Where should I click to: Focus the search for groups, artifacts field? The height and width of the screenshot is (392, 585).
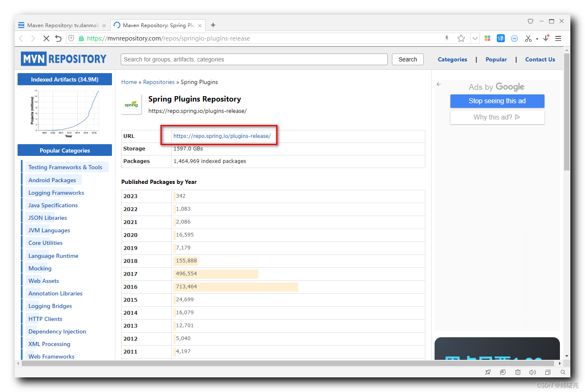click(254, 59)
